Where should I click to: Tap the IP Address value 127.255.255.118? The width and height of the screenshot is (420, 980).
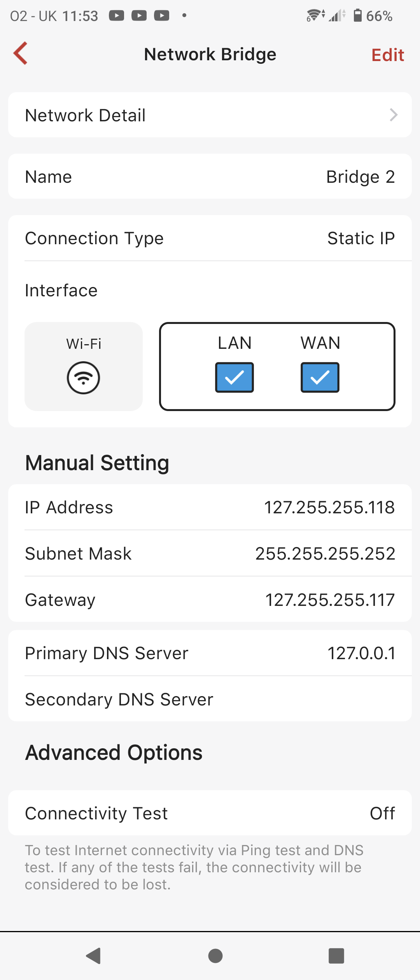click(x=329, y=507)
